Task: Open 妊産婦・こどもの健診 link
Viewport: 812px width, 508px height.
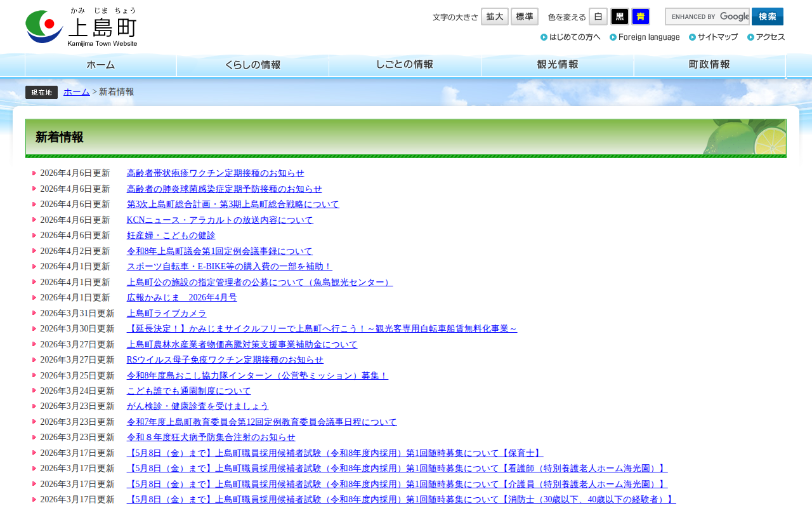Action: point(171,236)
